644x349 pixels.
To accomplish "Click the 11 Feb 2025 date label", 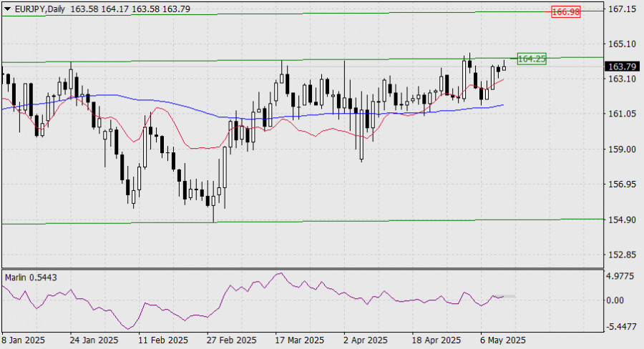I will pyautogui.click(x=163, y=340).
